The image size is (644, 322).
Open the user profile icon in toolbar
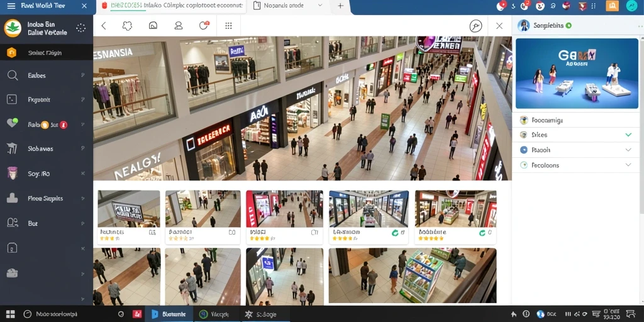(x=178, y=26)
